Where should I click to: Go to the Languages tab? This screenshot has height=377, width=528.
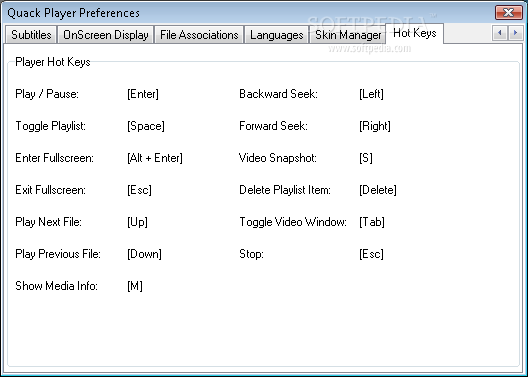(276, 35)
